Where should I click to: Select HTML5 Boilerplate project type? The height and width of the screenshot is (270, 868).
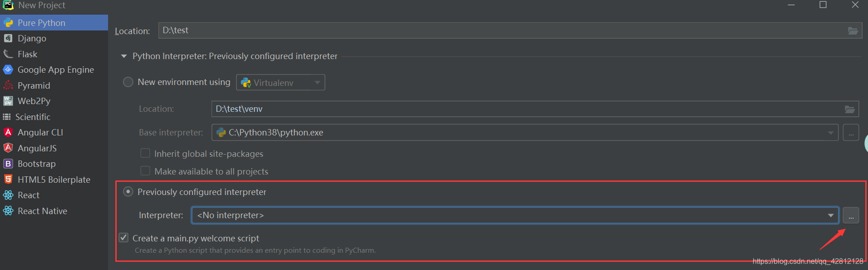54,180
